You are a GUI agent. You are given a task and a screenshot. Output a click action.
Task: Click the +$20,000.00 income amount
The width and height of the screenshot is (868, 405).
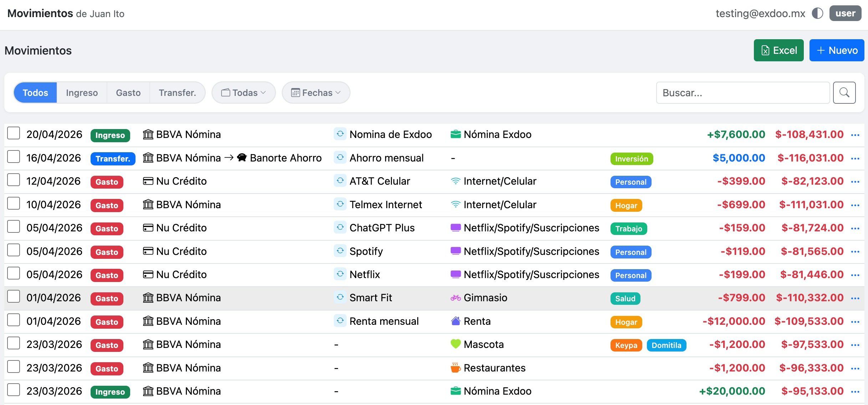tap(732, 391)
